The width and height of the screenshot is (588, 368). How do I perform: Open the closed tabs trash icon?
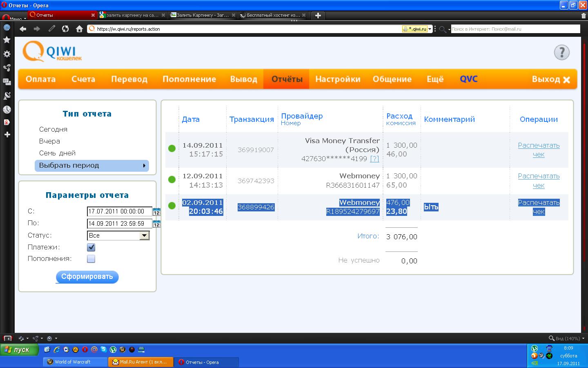coord(584,16)
